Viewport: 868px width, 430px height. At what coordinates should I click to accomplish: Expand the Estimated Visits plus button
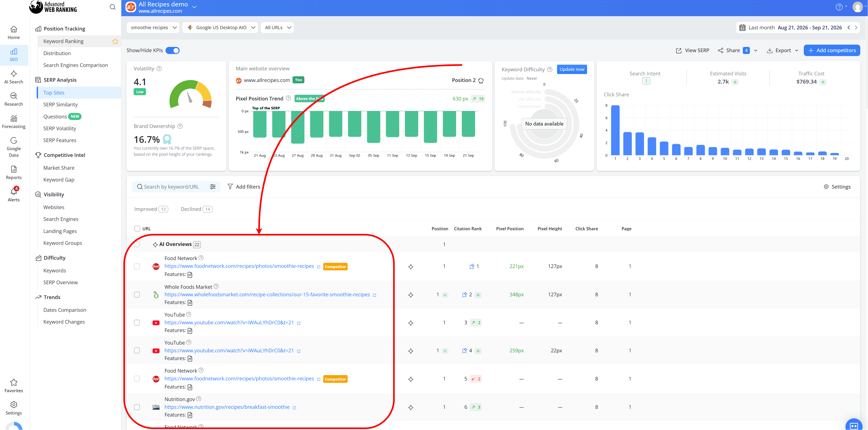[735, 82]
